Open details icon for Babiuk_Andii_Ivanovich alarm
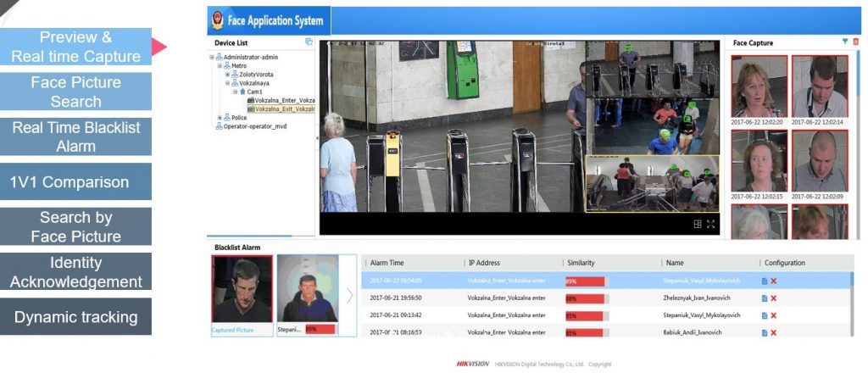 pyautogui.click(x=765, y=332)
